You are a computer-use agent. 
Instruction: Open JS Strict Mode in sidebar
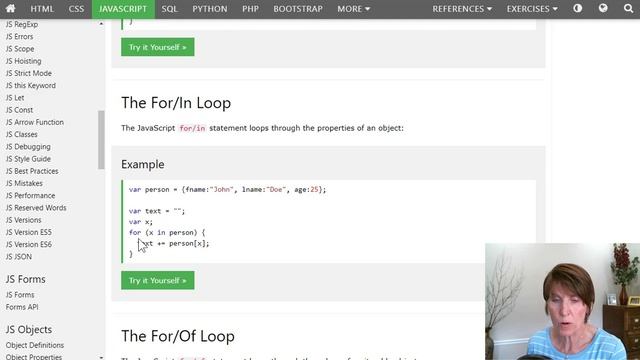tap(29, 73)
